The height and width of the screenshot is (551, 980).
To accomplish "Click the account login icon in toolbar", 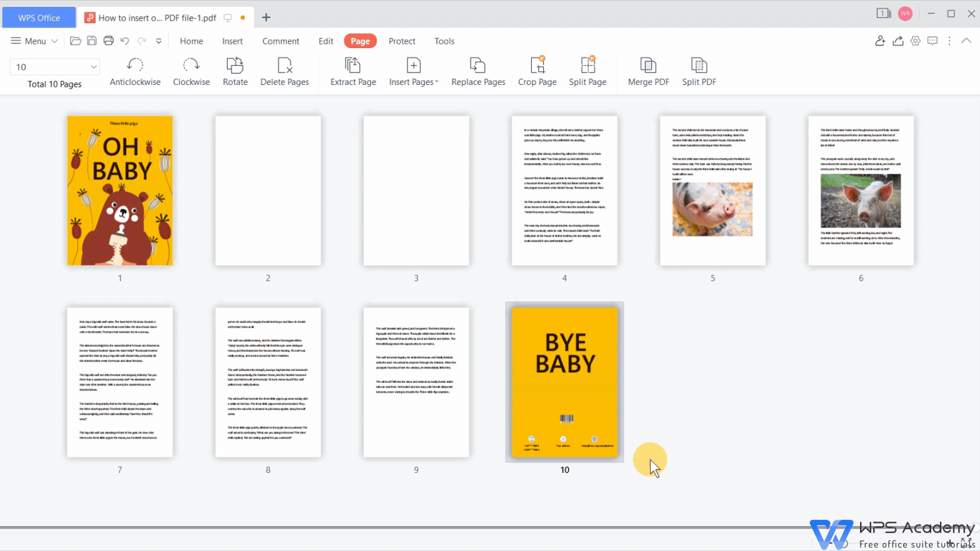I will tap(880, 41).
